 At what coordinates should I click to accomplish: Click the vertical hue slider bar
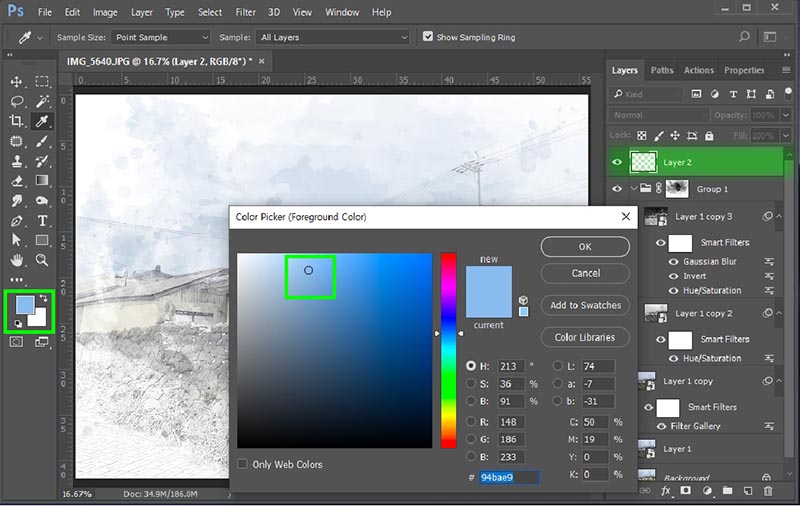(448, 350)
